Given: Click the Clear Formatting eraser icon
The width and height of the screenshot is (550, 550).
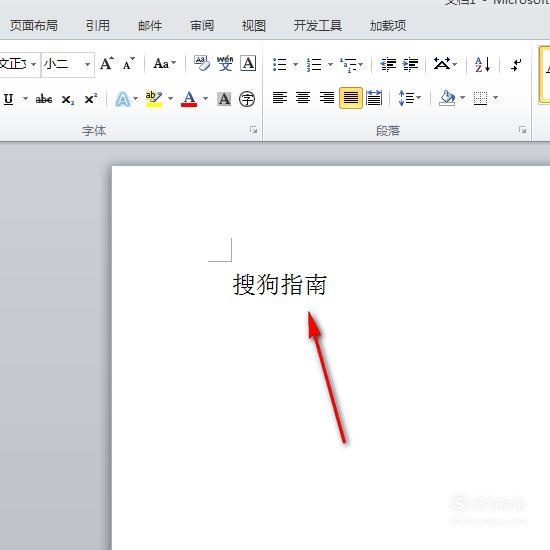Looking at the screenshot, I should tap(202, 63).
